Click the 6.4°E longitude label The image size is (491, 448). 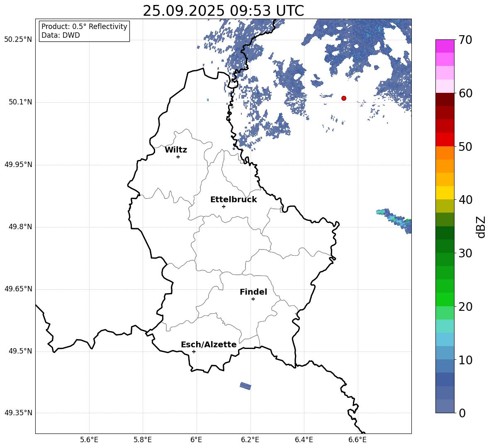click(x=304, y=440)
